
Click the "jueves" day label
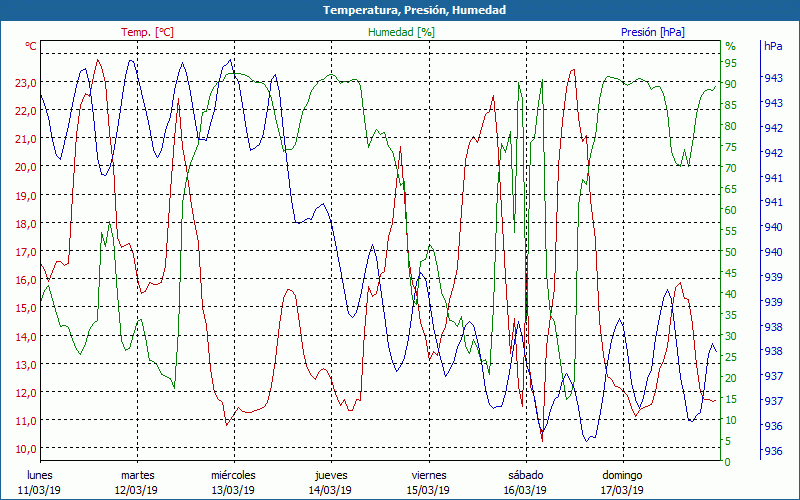coord(331,475)
